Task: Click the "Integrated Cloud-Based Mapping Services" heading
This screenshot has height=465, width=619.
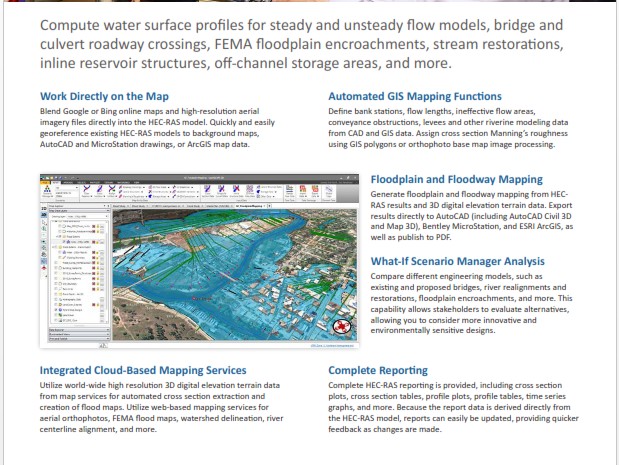Action: [143, 370]
